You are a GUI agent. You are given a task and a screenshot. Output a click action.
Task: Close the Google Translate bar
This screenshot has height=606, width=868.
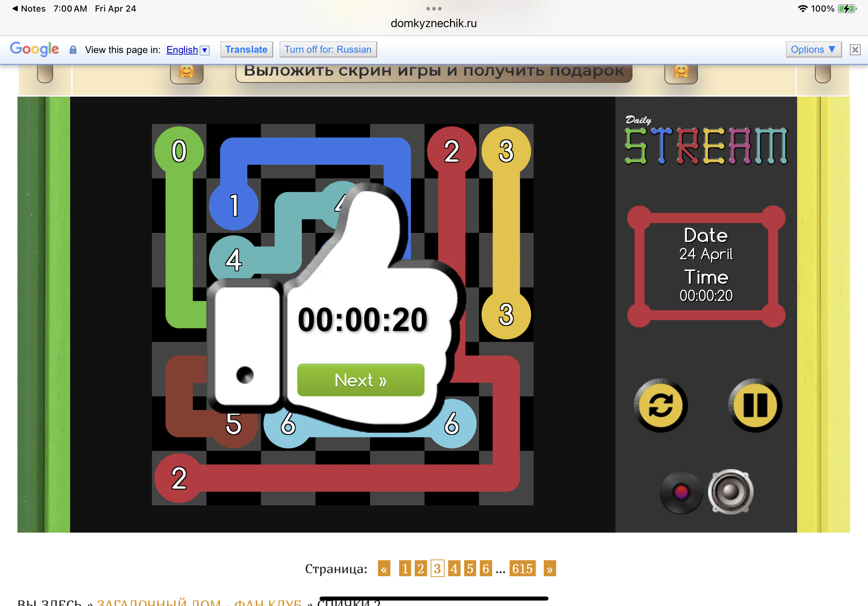pos(855,49)
